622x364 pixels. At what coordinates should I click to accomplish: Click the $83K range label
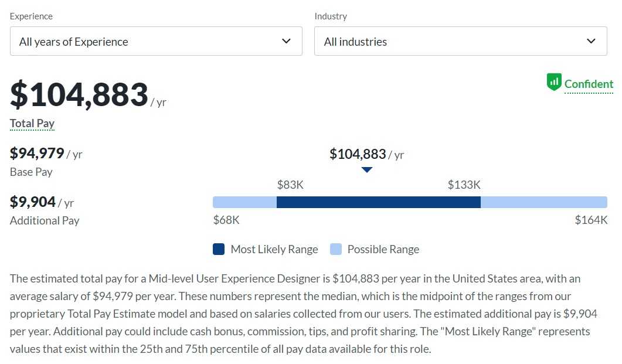[x=290, y=185]
